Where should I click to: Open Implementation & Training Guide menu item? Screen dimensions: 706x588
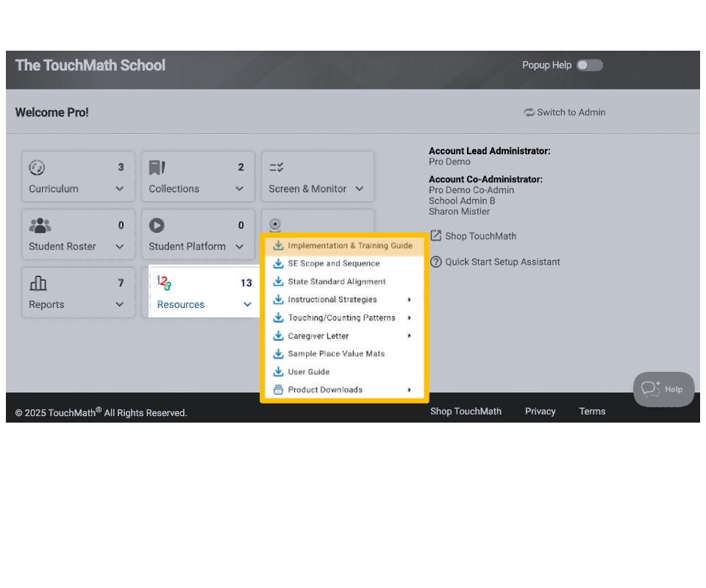(x=344, y=245)
